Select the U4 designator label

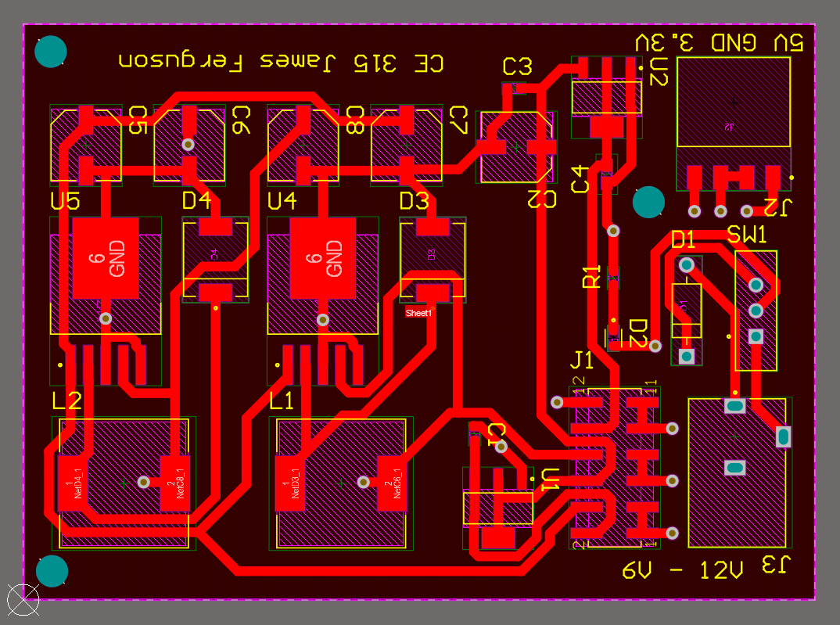point(282,201)
